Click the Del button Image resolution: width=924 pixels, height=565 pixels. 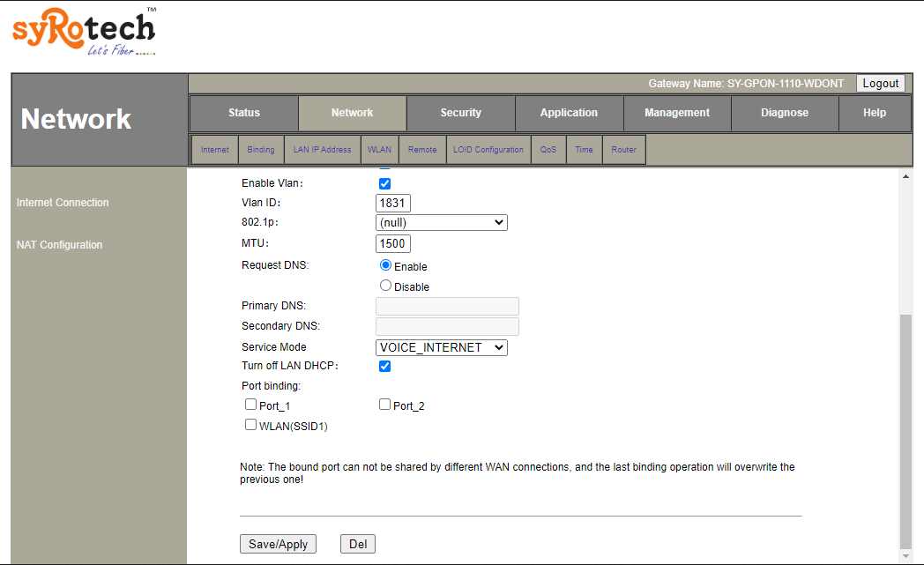coord(357,544)
